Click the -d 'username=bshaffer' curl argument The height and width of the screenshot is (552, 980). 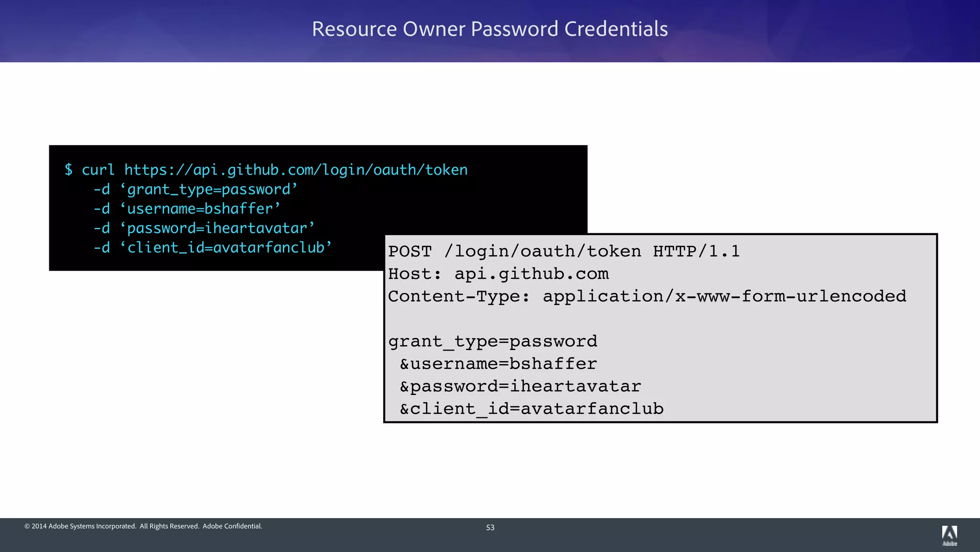pyautogui.click(x=187, y=209)
